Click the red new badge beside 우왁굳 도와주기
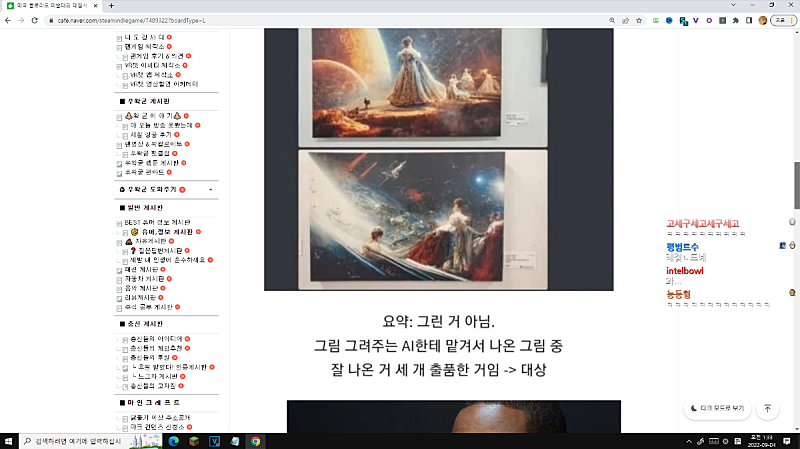 pos(182,190)
